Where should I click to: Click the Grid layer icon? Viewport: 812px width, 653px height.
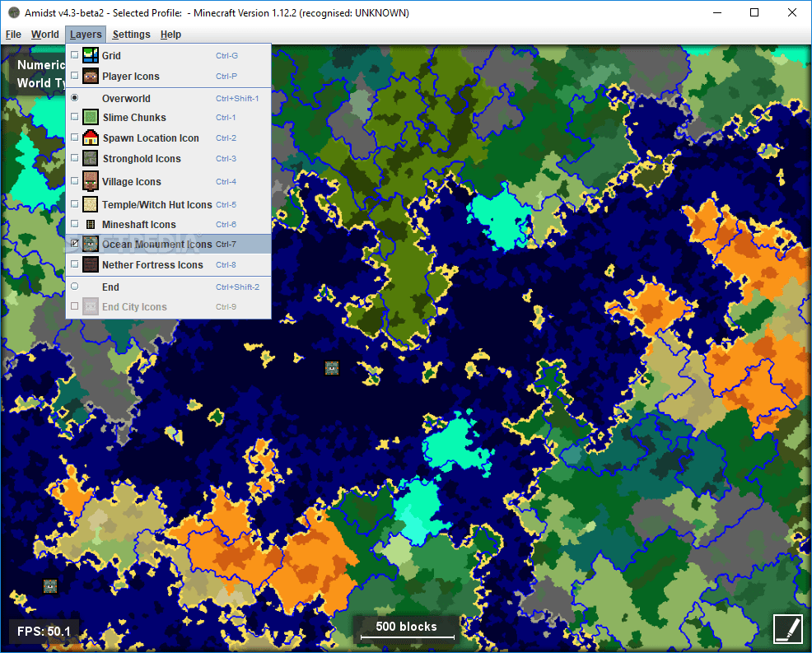tap(90, 55)
